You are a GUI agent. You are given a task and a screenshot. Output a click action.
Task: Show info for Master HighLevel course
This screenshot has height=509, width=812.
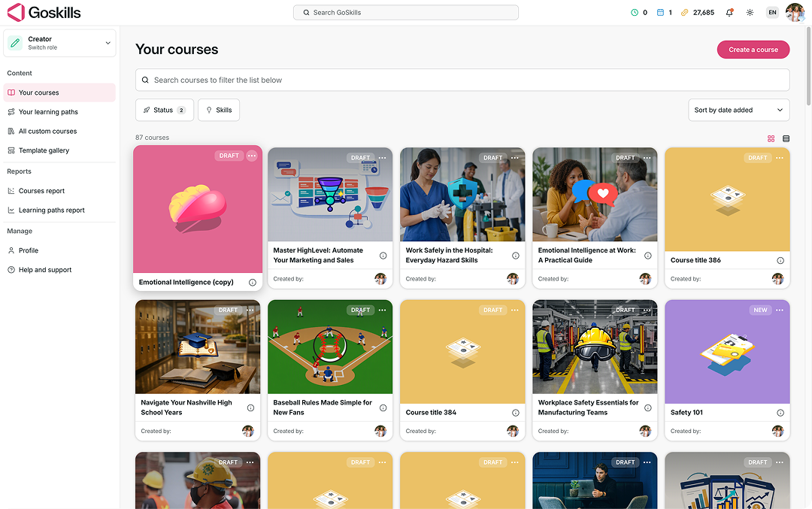click(383, 256)
